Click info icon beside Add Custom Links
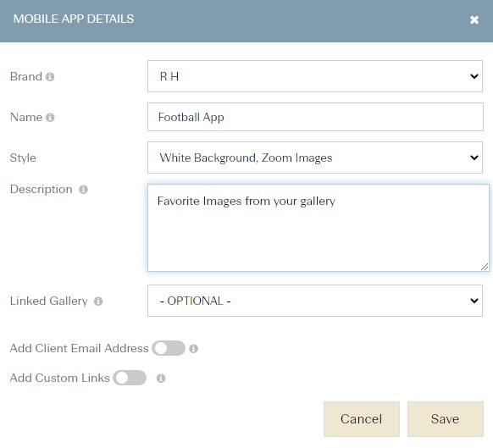 (161, 378)
